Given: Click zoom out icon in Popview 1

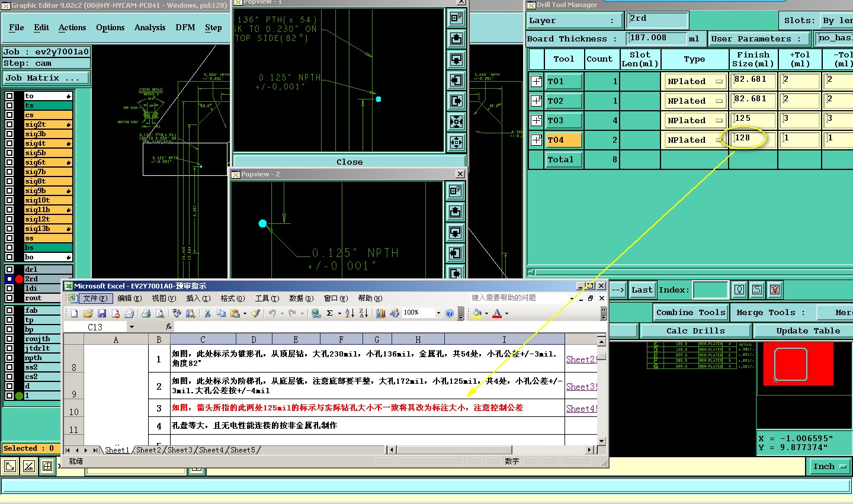Looking at the screenshot, I should [x=456, y=142].
